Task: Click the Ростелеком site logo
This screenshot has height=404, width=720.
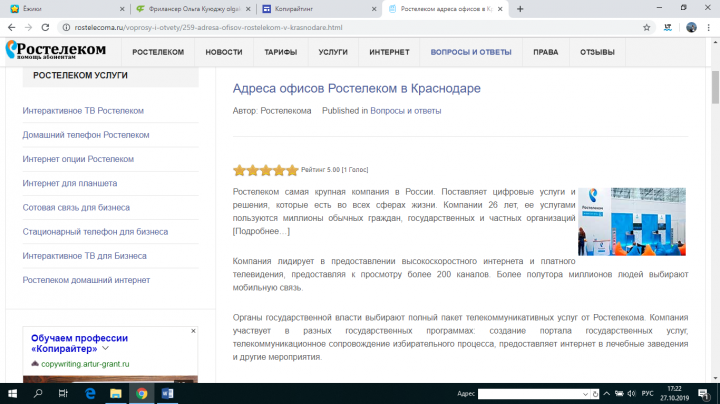Action: (x=56, y=50)
